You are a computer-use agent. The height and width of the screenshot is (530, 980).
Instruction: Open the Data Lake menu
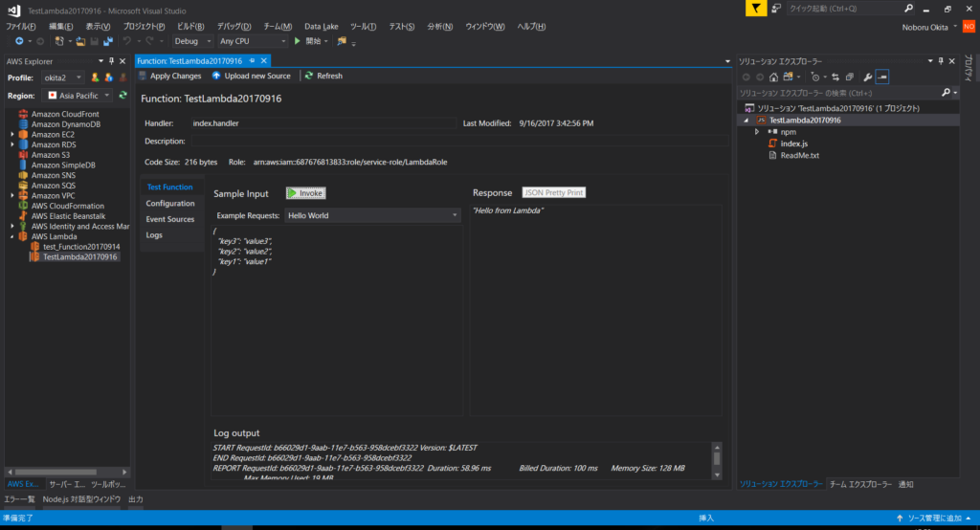[x=322, y=26]
